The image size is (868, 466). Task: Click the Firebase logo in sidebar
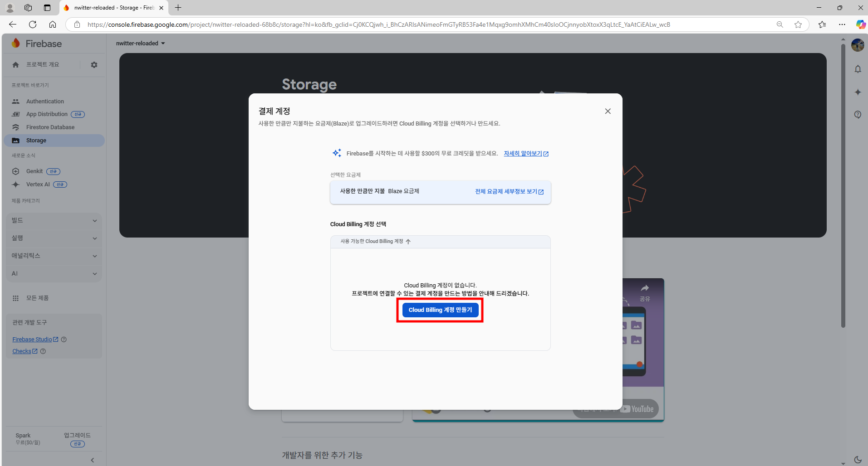tap(36, 44)
